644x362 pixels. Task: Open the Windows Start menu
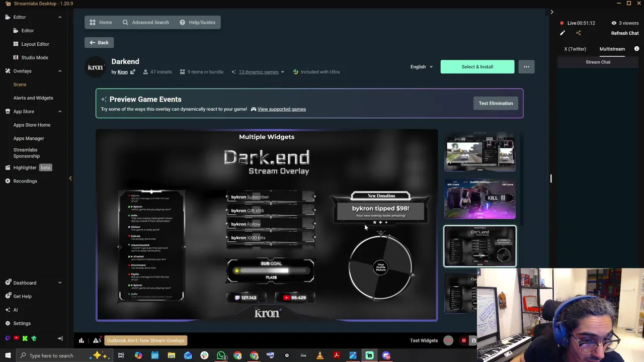pos(8,355)
